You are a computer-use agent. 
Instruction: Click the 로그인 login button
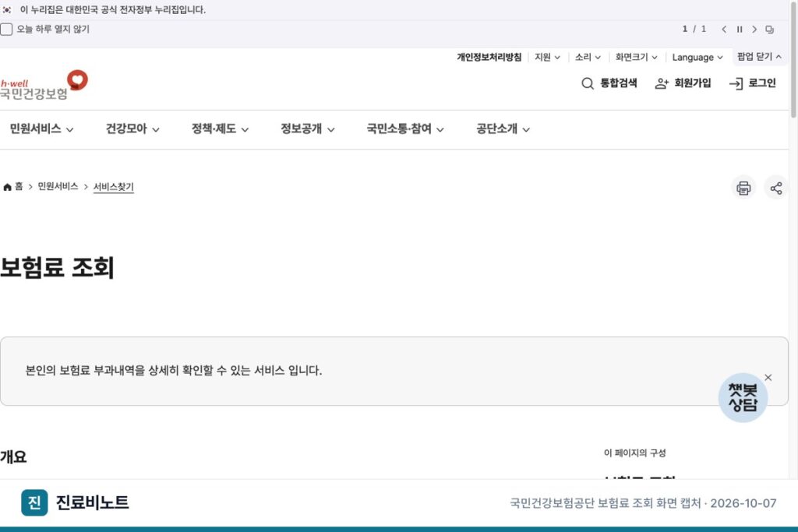click(x=753, y=83)
